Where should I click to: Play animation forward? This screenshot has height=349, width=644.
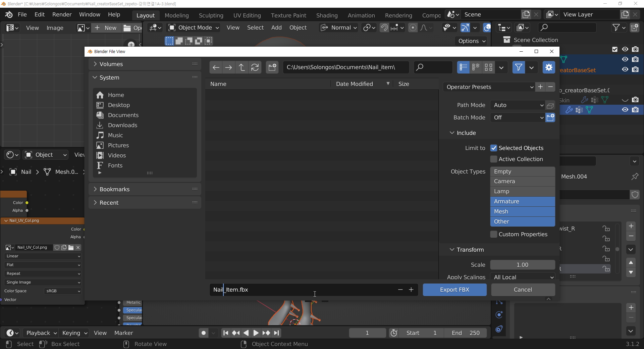(x=256, y=333)
